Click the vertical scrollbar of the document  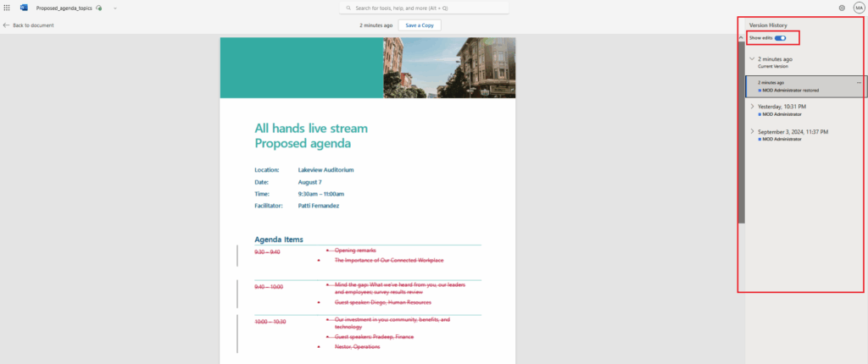[x=741, y=133]
